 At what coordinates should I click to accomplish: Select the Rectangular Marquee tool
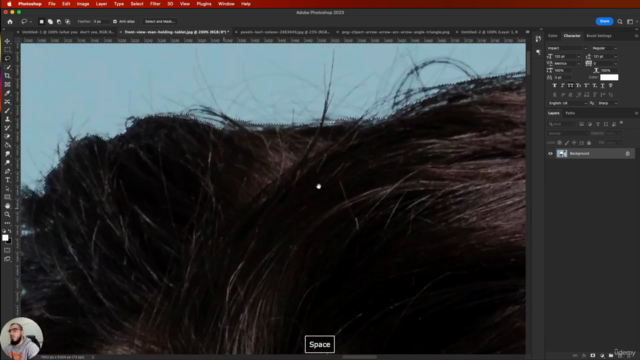(7, 50)
